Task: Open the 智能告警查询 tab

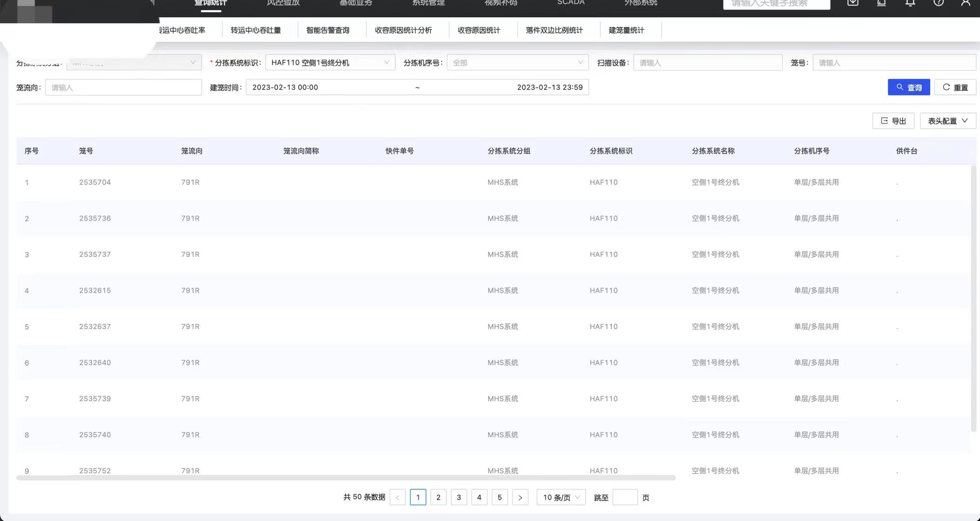Action: tap(328, 30)
